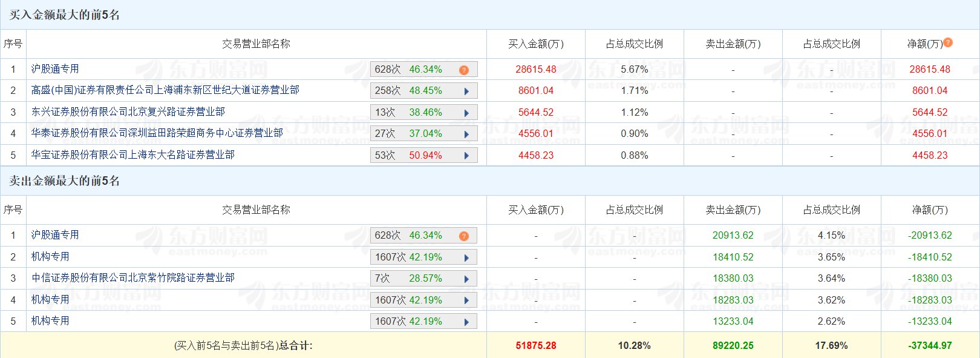Expand the arrow beside 13次 38.46%
This screenshot has height=358, width=980.
466,113
